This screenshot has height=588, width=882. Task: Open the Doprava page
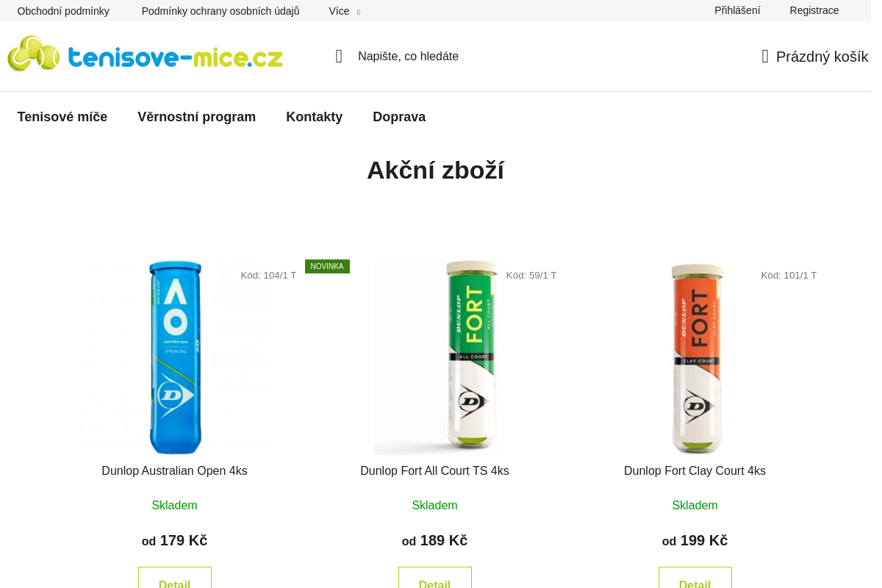(399, 117)
